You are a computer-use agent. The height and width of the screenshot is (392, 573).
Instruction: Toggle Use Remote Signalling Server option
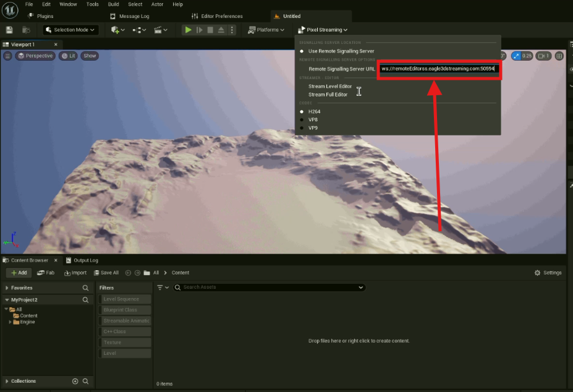point(341,51)
